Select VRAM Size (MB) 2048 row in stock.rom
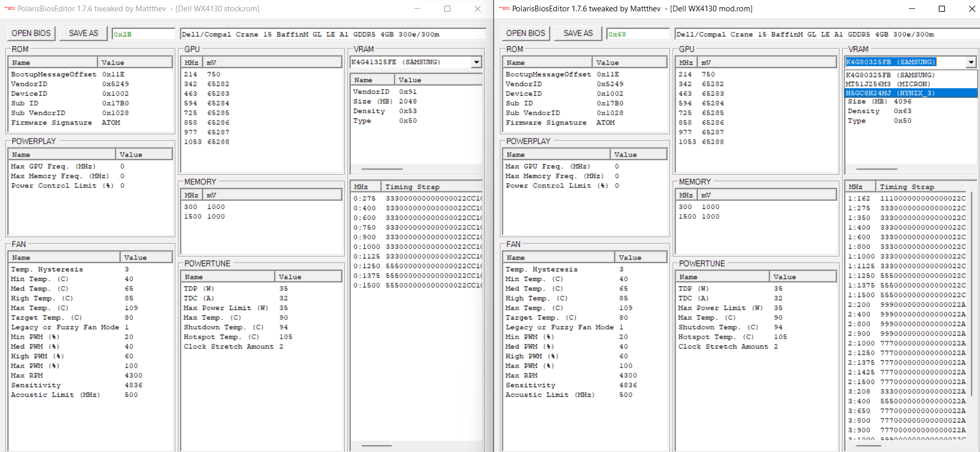This screenshot has width=980, height=452. 417,101
